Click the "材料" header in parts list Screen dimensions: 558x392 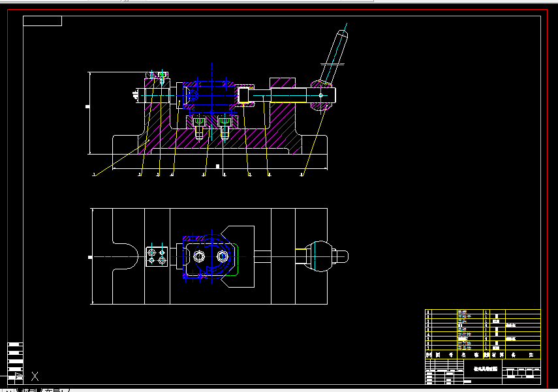pos(497,355)
